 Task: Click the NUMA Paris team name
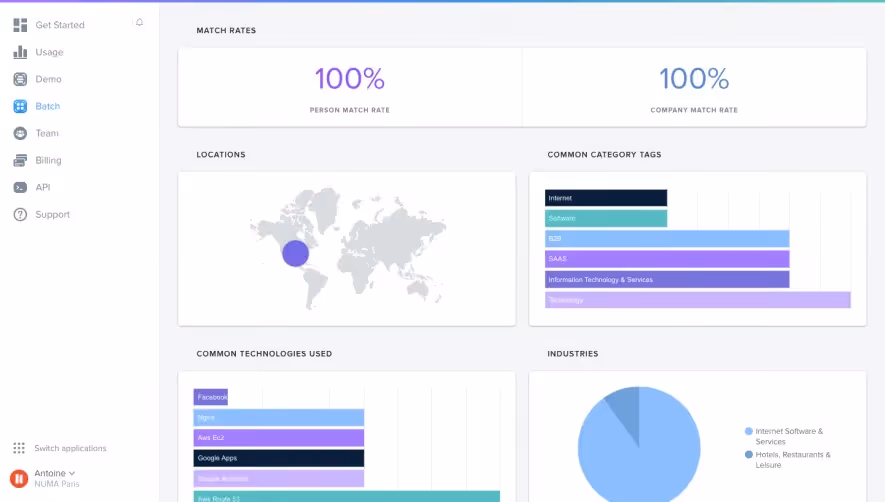[57, 484]
